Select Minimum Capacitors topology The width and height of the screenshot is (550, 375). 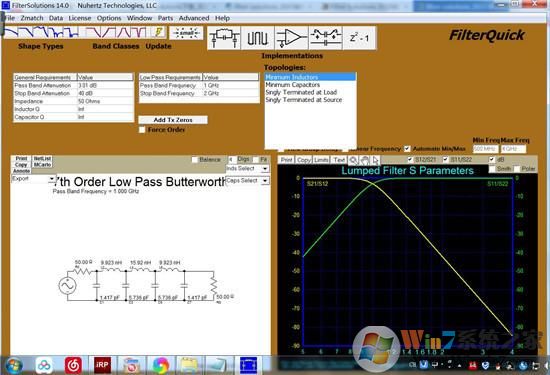pyautogui.click(x=310, y=85)
